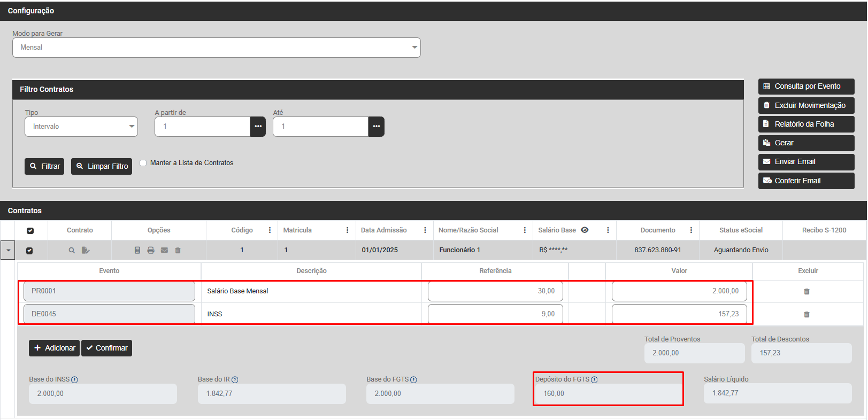The height and width of the screenshot is (420, 868).
Task: Open the Modo para Gerar dropdown
Action: [216, 48]
